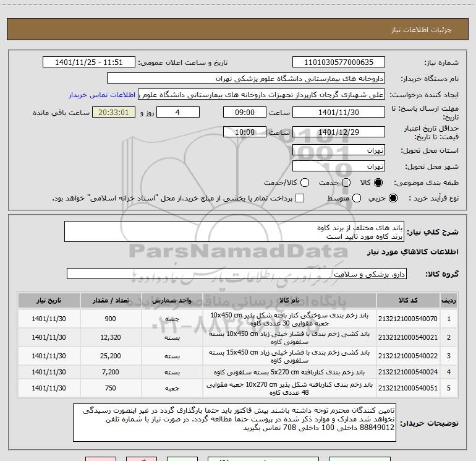476x461 pixels.
Task: Click quantity 12,320 in row 2
Action: tap(111, 337)
